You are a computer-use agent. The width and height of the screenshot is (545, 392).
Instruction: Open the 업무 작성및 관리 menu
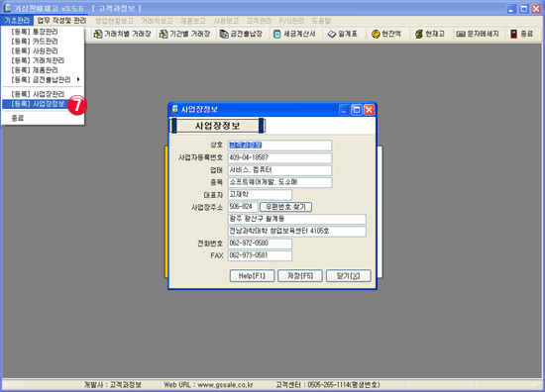(x=61, y=21)
